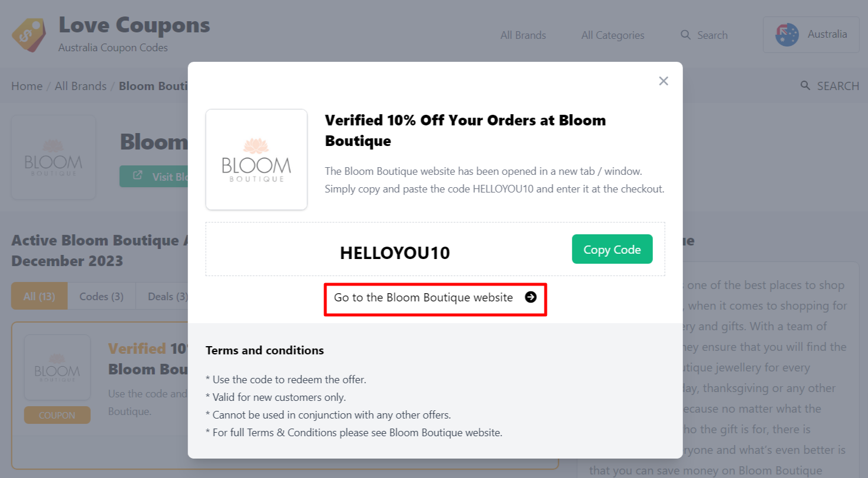
Task: Click the Bloom Boutique logo inside the modal
Action: [x=256, y=159]
